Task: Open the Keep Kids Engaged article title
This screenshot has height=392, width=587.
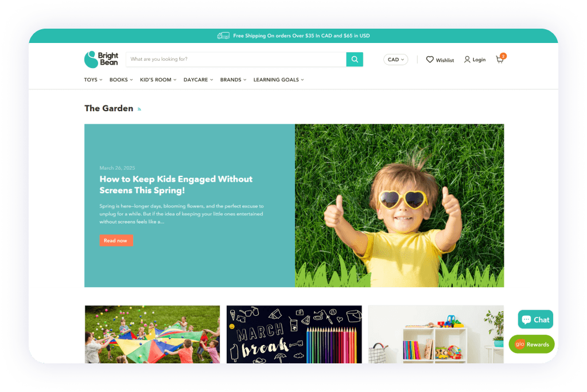Action: tap(176, 185)
